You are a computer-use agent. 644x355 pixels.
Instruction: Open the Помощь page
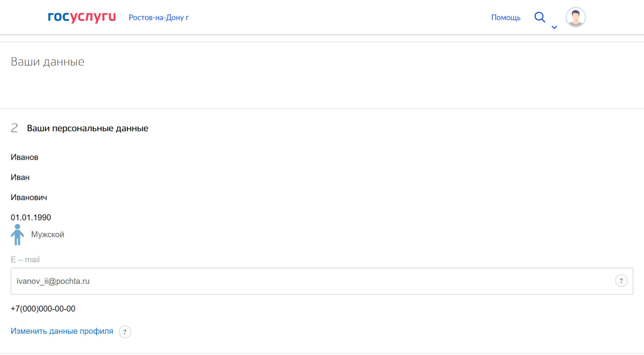point(505,18)
